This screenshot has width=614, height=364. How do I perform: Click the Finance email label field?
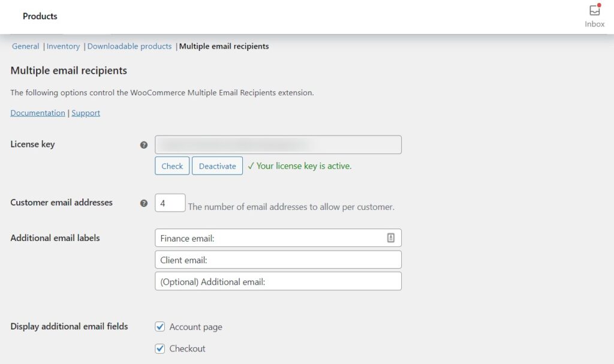pos(270,237)
